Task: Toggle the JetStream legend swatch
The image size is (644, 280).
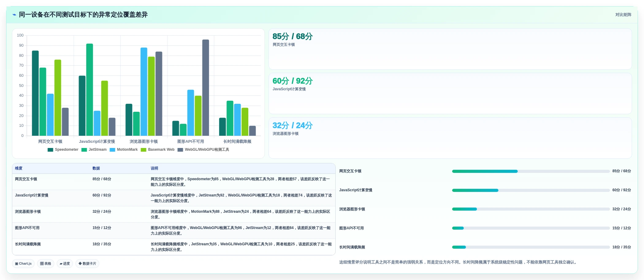Action: point(84,150)
